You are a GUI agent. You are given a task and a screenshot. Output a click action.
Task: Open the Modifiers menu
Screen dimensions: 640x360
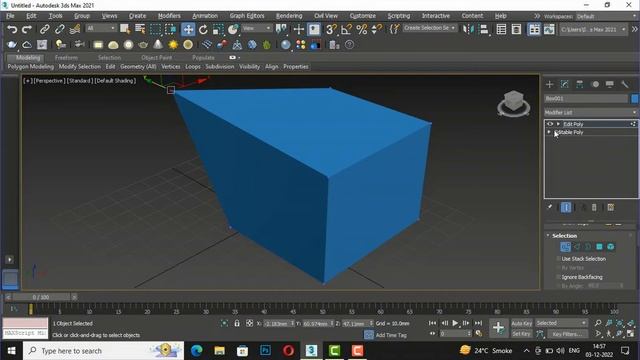[x=169, y=16]
